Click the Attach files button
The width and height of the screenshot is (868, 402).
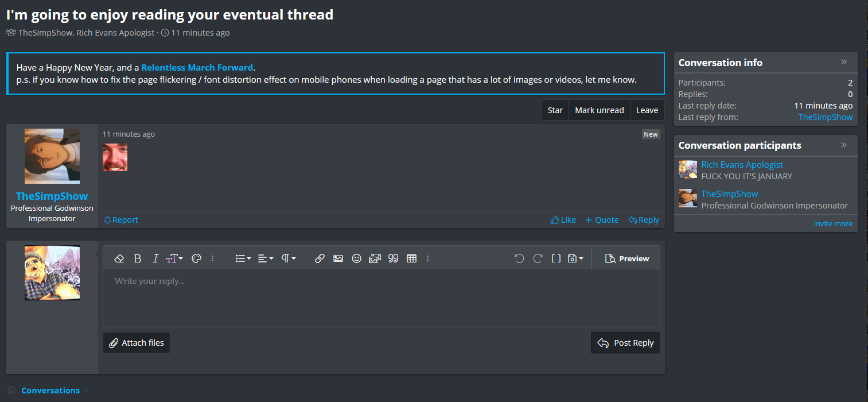tap(137, 343)
